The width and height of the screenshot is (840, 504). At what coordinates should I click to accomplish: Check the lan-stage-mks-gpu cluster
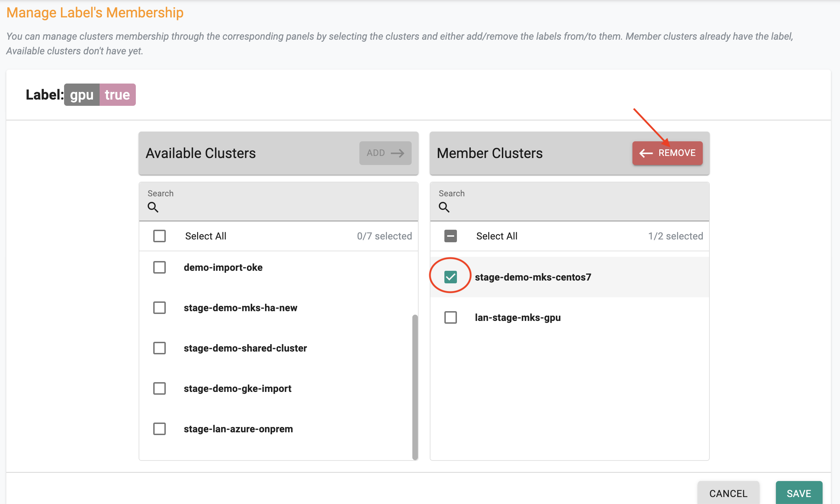point(451,317)
